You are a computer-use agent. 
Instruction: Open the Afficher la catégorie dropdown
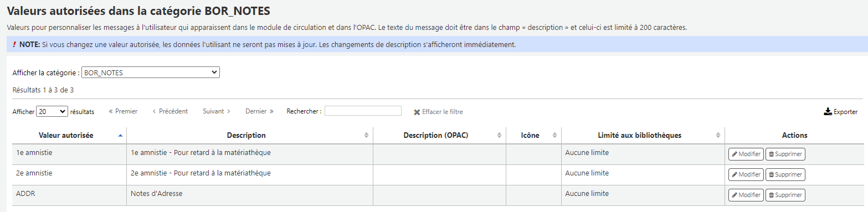tap(151, 73)
